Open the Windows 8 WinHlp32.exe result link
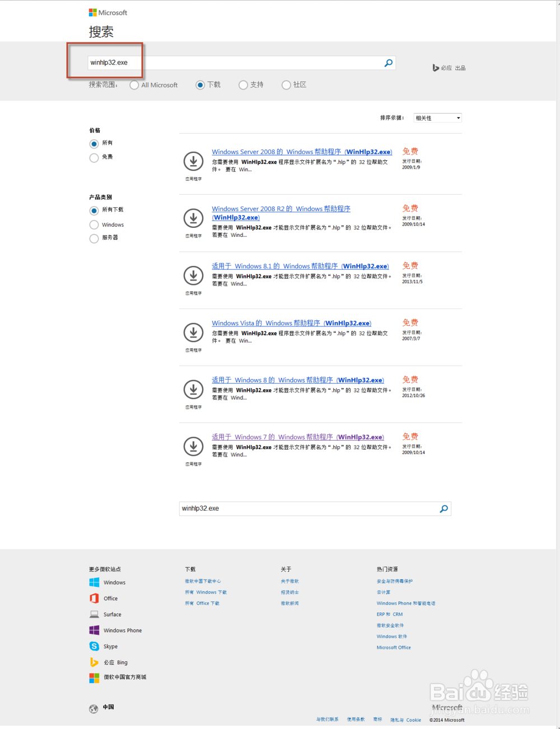The image size is (560, 729). coord(297,380)
